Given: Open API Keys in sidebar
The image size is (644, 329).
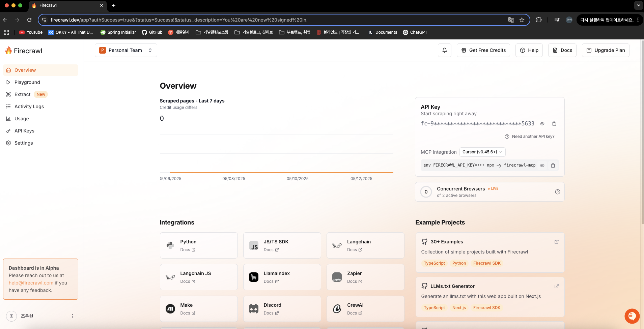Looking at the screenshot, I should [40, 131].
